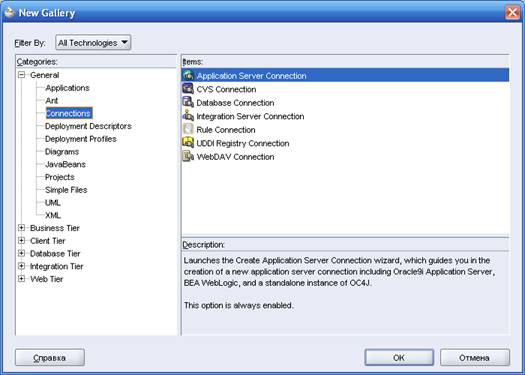
Task: Expand the Integration Tier category
Action: pyautogui.click(x=21, y=266)
